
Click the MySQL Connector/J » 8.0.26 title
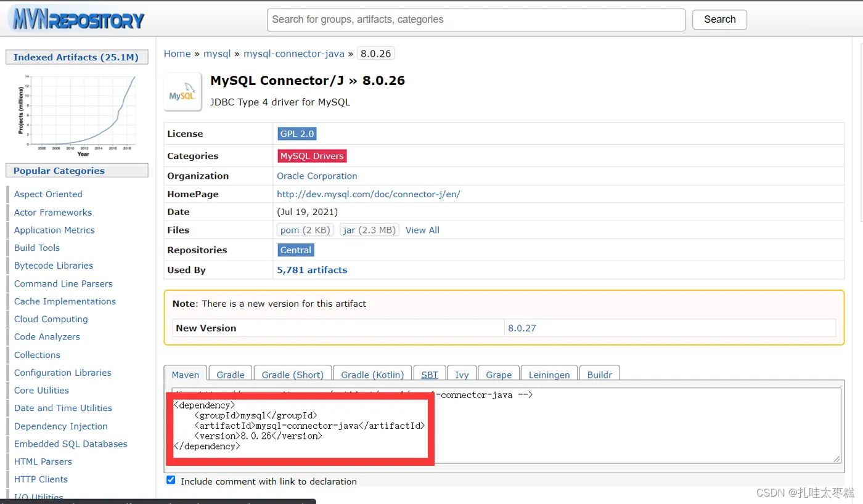click(x=308, y=80)
